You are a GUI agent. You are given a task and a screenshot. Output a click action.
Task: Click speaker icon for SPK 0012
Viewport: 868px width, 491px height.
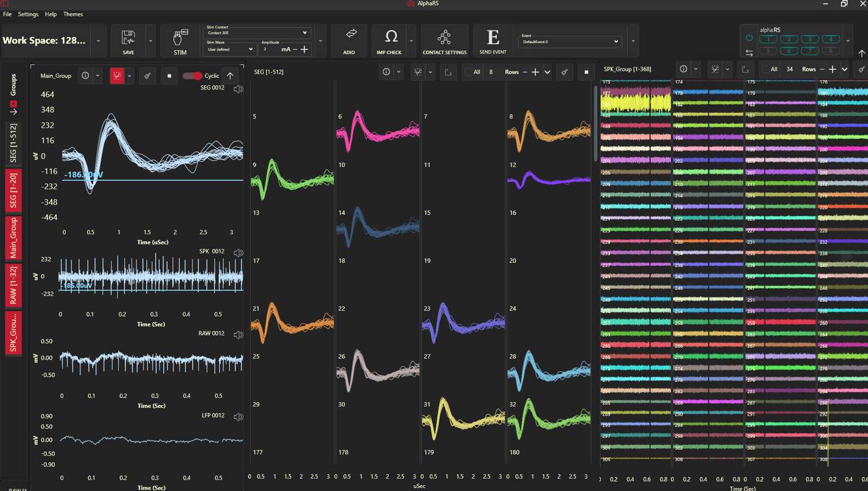[x=238, y=253]
